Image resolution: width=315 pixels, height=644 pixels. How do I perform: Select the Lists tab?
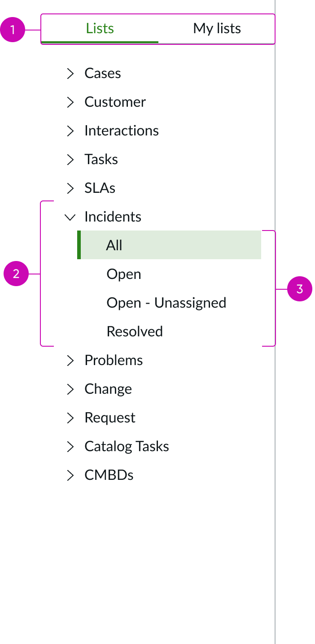pyautogui.click(x=100, y=28)
